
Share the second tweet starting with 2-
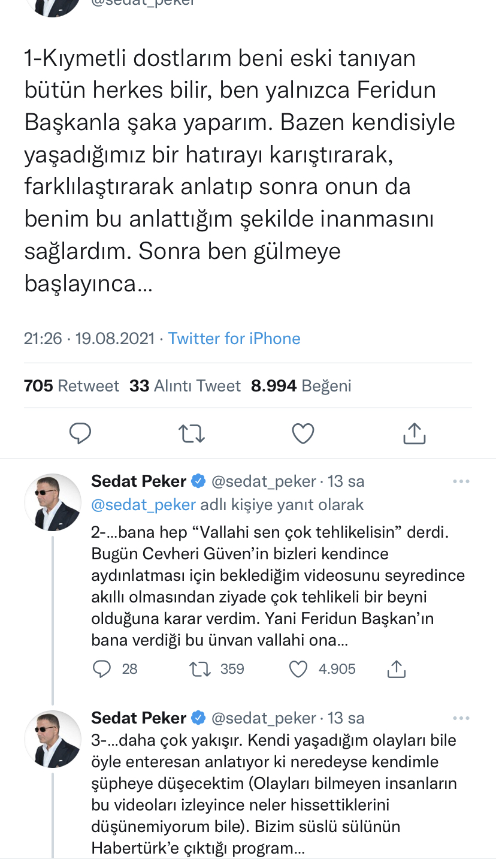[397, 669]
